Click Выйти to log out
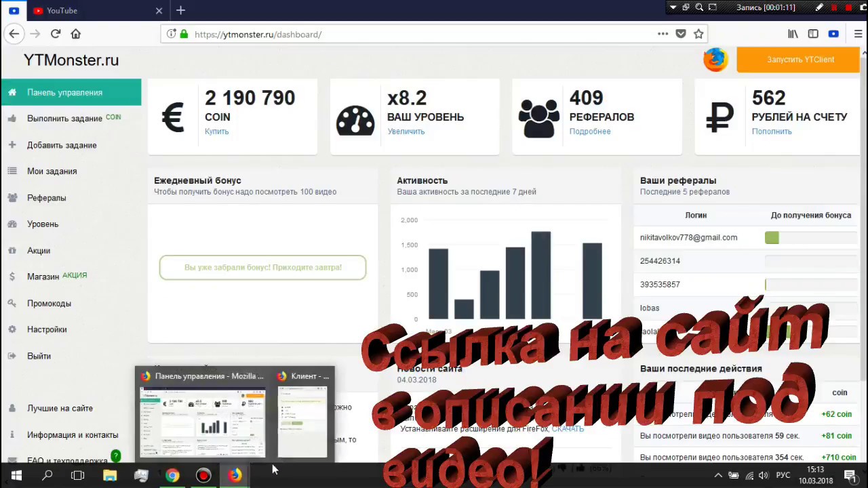 (x=71, y=356)
